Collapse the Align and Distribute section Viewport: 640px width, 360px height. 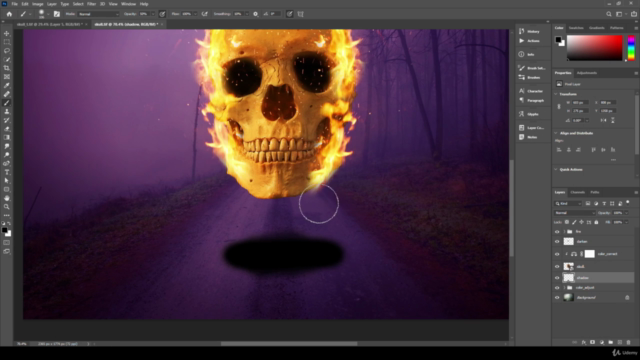[556, 133]
